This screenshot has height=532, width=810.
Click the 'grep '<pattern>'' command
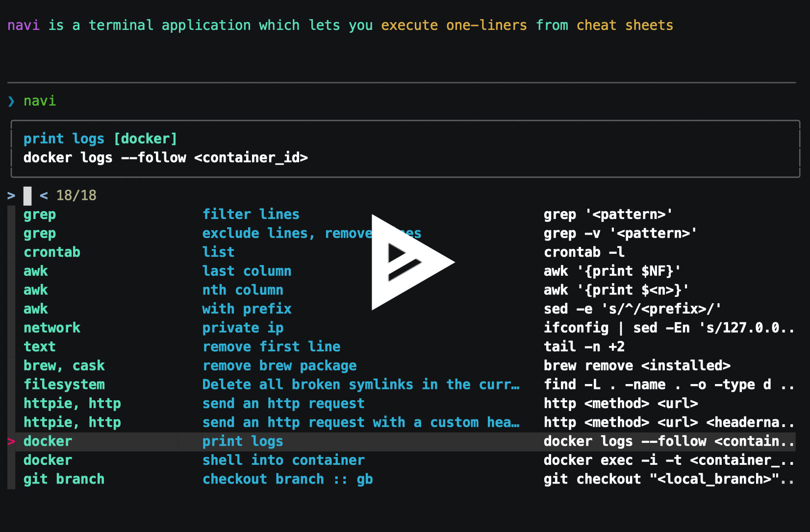pyautogui.click(x=608, y=215)
